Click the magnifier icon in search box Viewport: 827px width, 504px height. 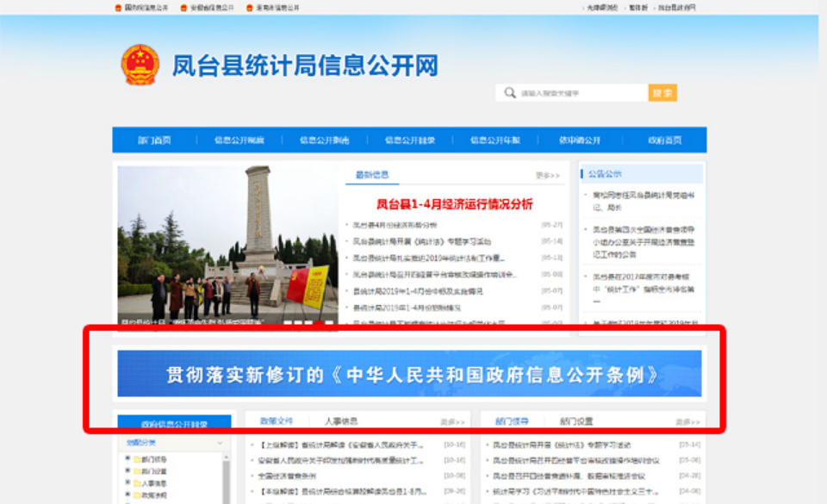pyautogui.click(x=510, y=93)
